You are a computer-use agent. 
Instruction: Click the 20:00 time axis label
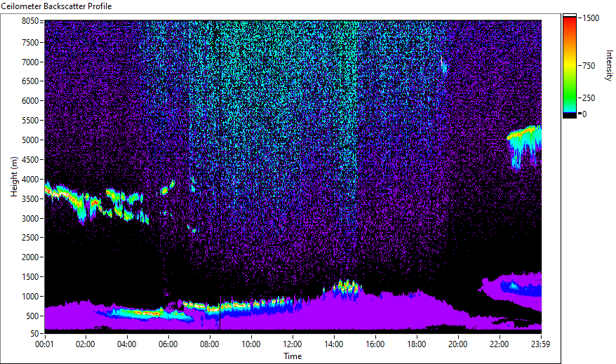(457, 344)
